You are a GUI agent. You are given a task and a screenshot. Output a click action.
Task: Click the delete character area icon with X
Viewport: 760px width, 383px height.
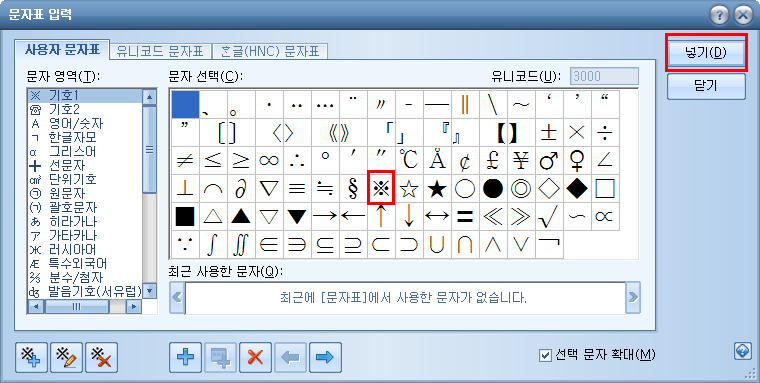[101, 357]
